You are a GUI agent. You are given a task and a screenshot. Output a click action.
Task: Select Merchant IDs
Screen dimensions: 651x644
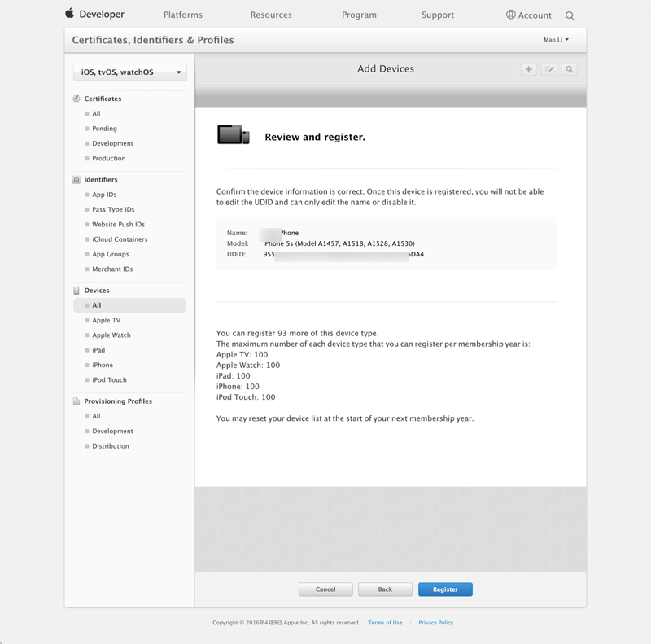pyautogui.click(x=112, y=269)
